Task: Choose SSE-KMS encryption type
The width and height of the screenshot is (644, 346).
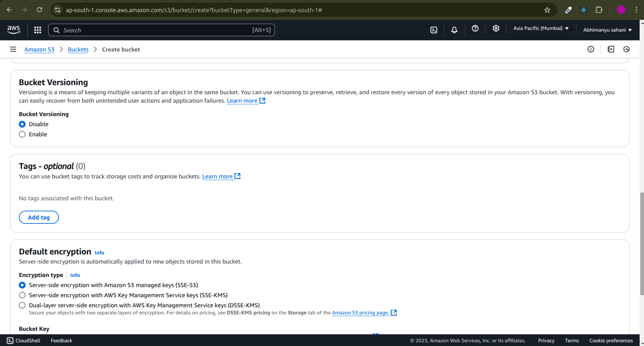Action: coord(22,295)
